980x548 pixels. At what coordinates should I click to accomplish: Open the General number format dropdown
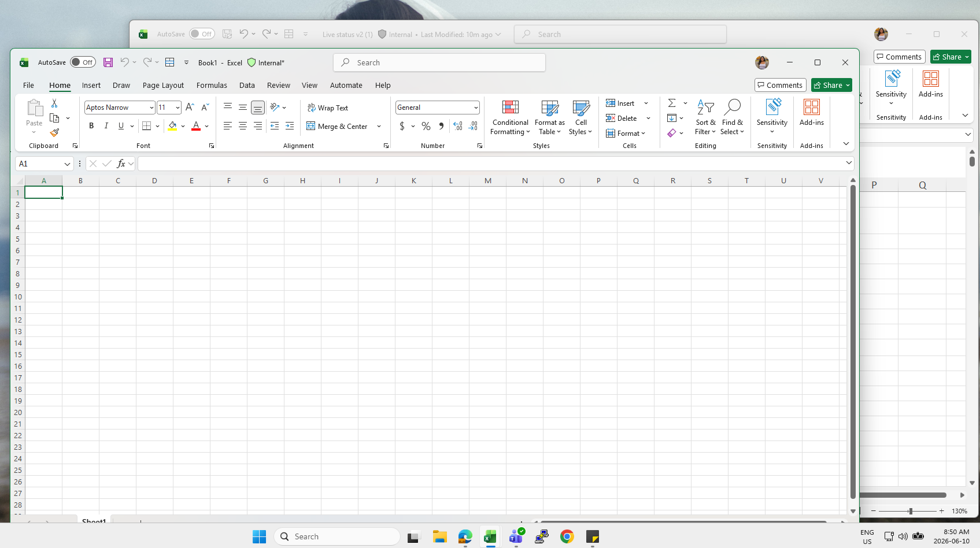pyautogui.click(x=476, y=108)
